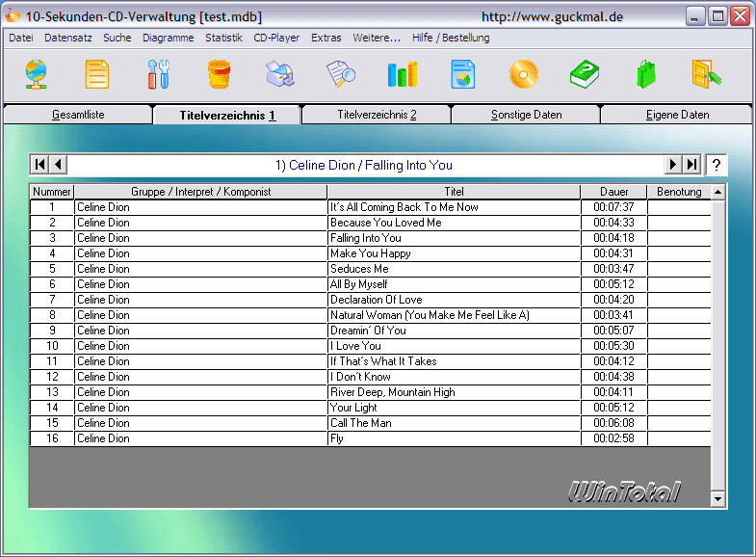Switch to the Sonstige Daten tab
Screen dimensions: 756x557
[526, 115]
